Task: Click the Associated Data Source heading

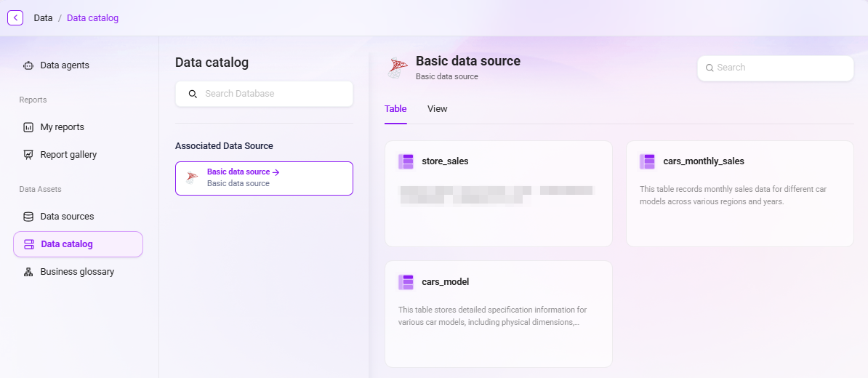Action: (224, 146)
